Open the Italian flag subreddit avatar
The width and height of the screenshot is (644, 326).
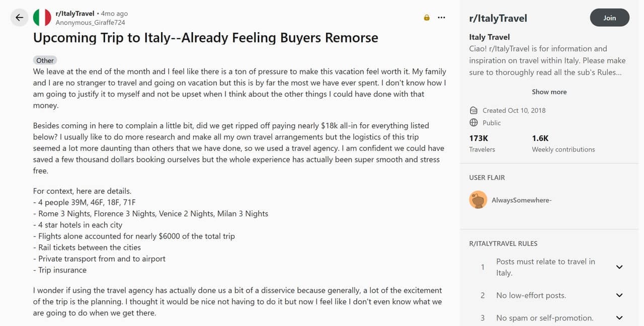tap(42, 18)
